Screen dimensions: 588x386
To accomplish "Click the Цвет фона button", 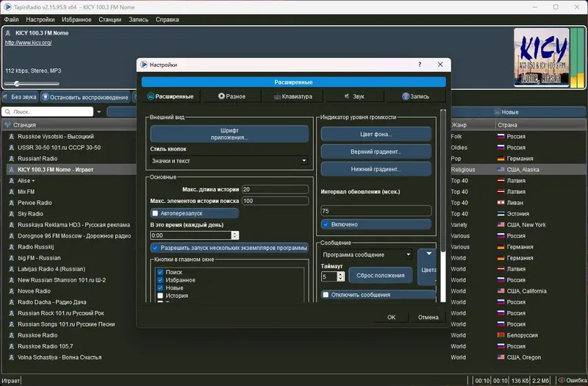I will coord(376,134).
